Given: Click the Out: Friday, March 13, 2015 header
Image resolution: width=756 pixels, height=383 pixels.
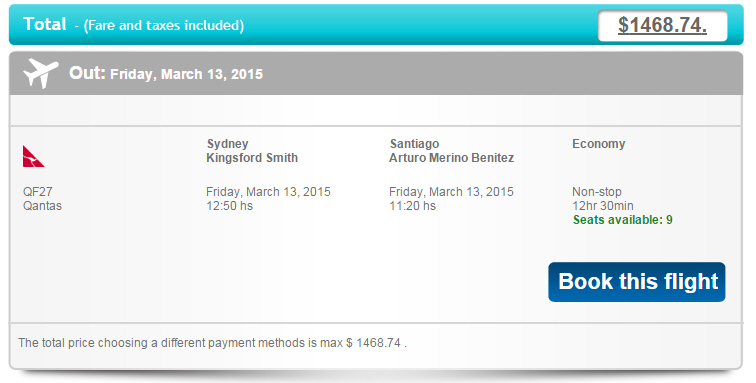Looking at the screenshot, I should pyautogui.click(x=166, y=73).
